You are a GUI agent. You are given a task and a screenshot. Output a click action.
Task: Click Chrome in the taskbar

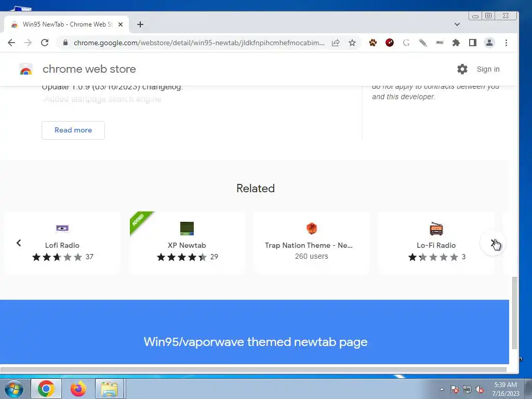[x=46, y=389]
